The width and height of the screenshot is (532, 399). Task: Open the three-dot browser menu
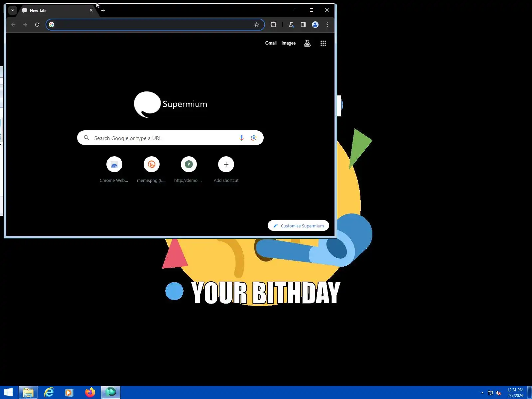point(327,25)
